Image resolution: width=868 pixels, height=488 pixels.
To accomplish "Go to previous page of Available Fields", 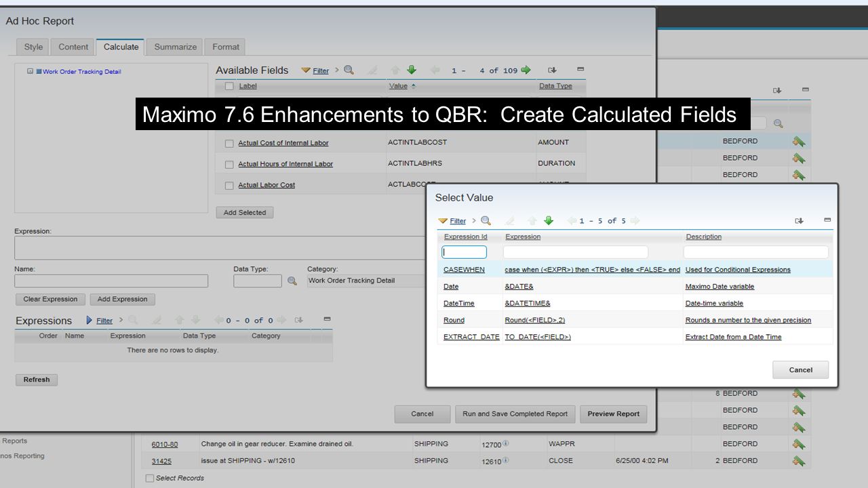I will pyautogui.click(x=435, y=70).
